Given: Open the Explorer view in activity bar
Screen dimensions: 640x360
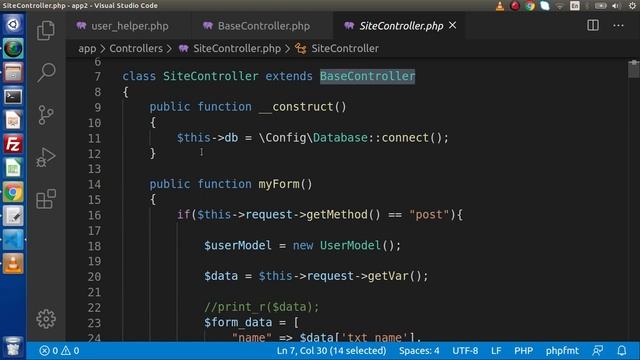Looking at the screenshot, I should tap(46, 30).
